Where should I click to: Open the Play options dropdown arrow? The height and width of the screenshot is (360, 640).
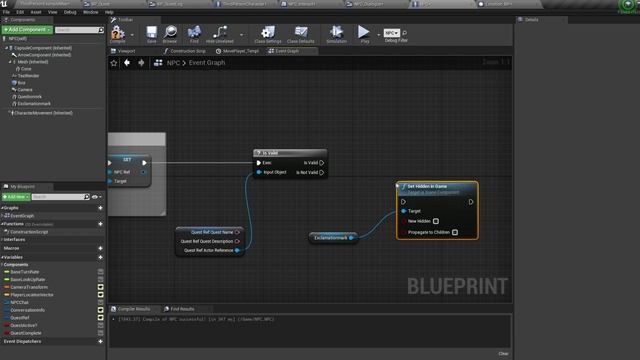(378, 35)
